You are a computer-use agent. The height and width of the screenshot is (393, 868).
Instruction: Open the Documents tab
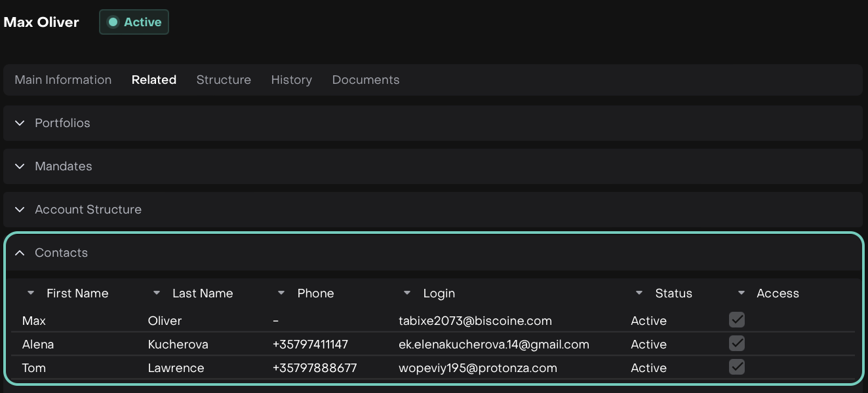coord(366,80)
